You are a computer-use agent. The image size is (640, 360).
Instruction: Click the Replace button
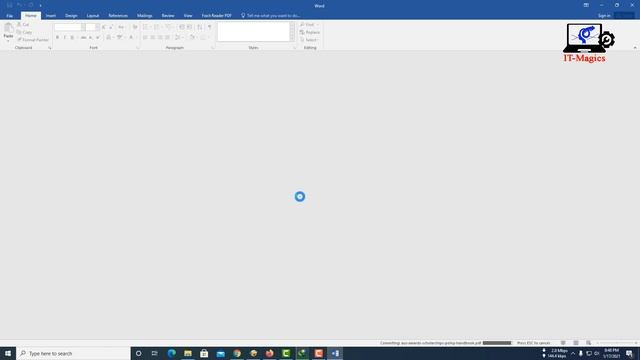310,32
